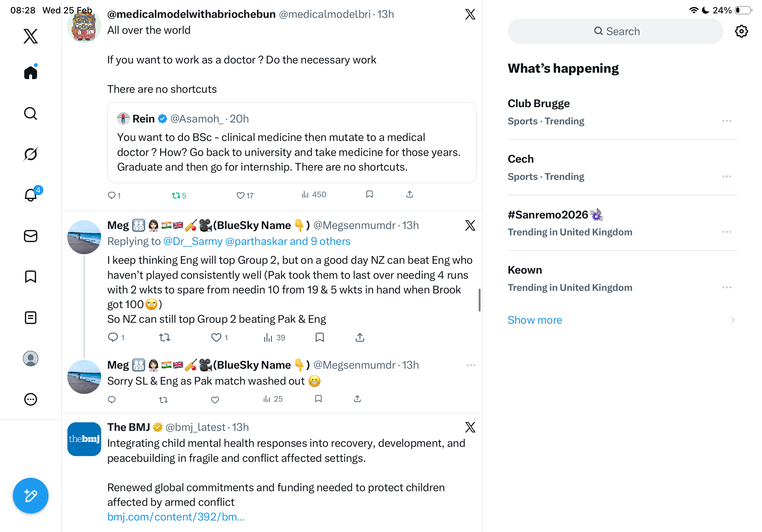Go to Home tab in sidebar
This screenshot has width=762, height=532.
[x=31, y=72]
